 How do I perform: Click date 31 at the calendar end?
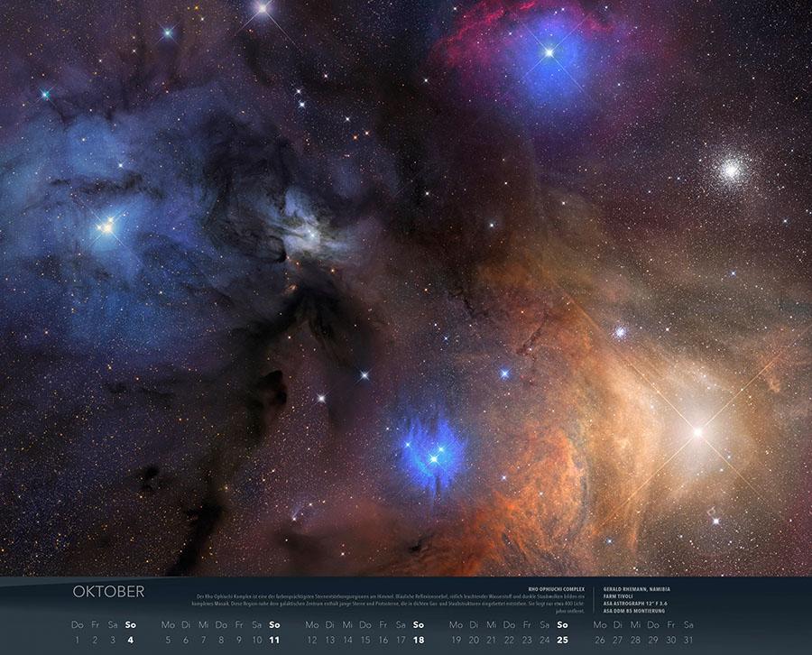point(688,640)
